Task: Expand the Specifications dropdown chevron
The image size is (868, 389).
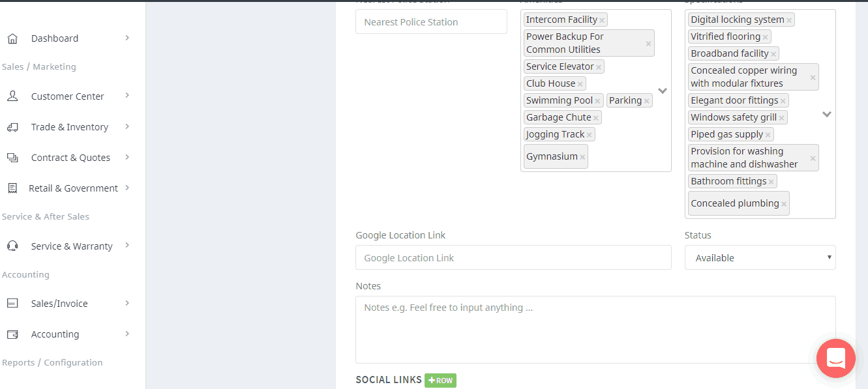Action: click(827, 114)
